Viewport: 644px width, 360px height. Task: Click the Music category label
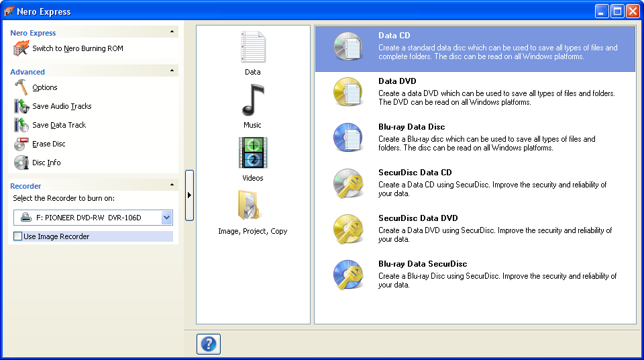[x=252, y=125]
